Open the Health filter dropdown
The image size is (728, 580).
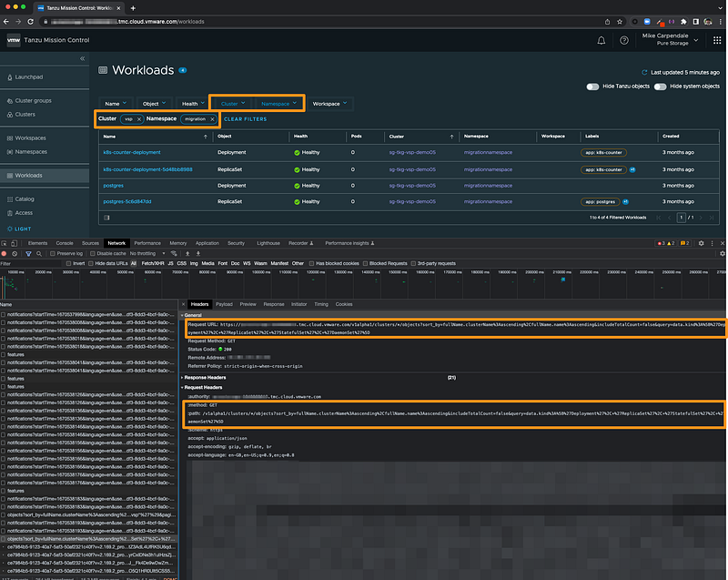(x=193, y=104)
